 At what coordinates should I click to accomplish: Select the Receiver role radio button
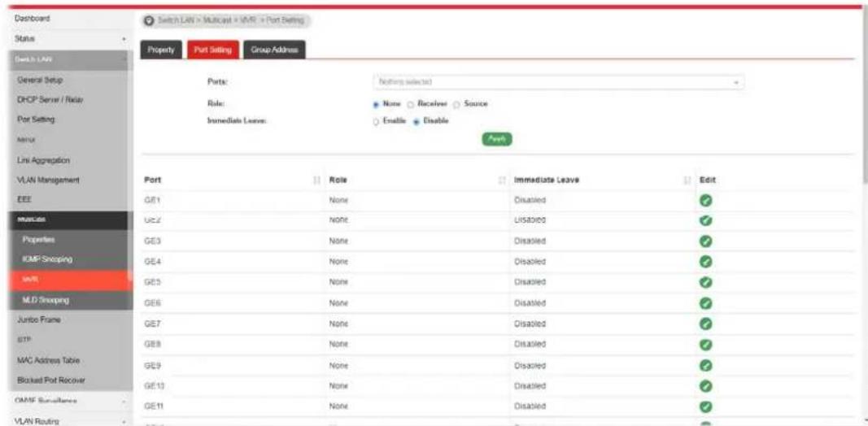411,104
